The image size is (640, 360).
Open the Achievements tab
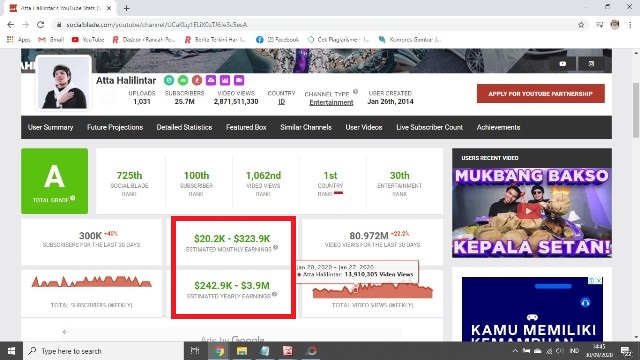click(x=498, y=127)
